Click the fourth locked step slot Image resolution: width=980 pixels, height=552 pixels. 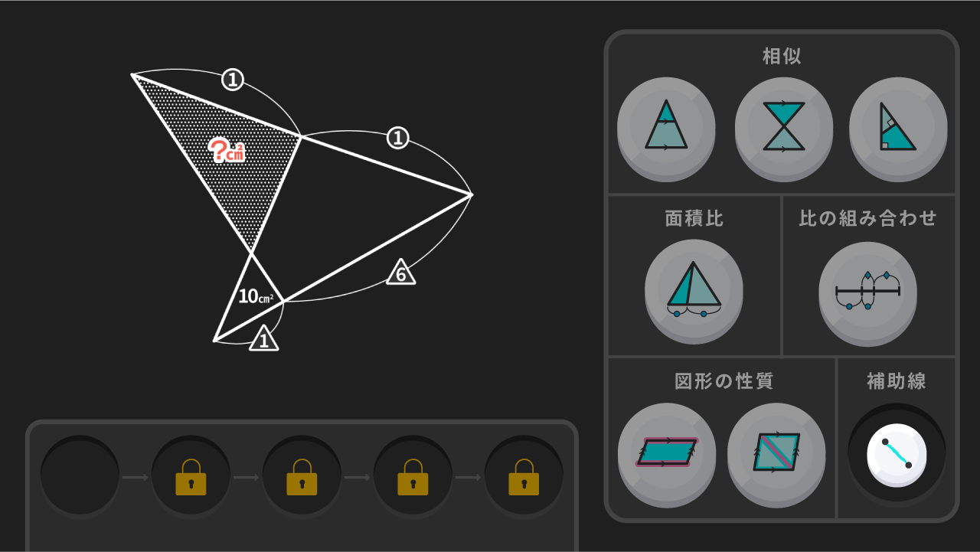point(413,476)
